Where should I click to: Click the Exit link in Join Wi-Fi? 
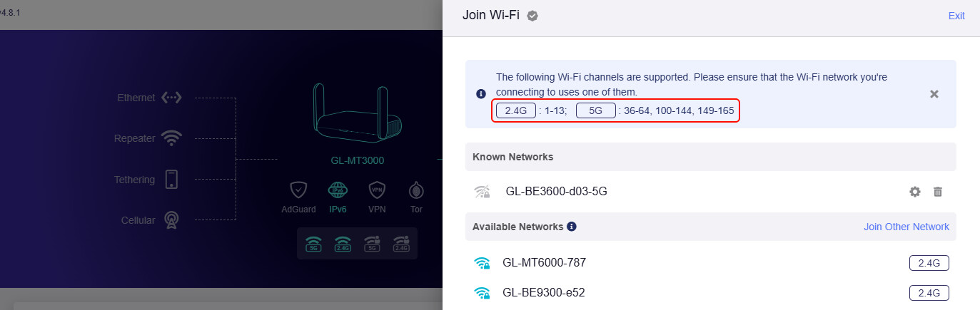coord(956,16)
